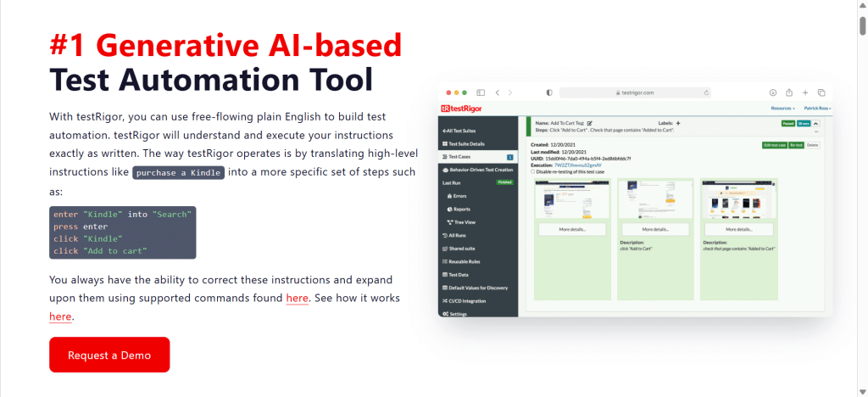The height and width of the screenshot is (397, 868).
Task: Open the first step screenshot thumbnail
Action: 572,199
